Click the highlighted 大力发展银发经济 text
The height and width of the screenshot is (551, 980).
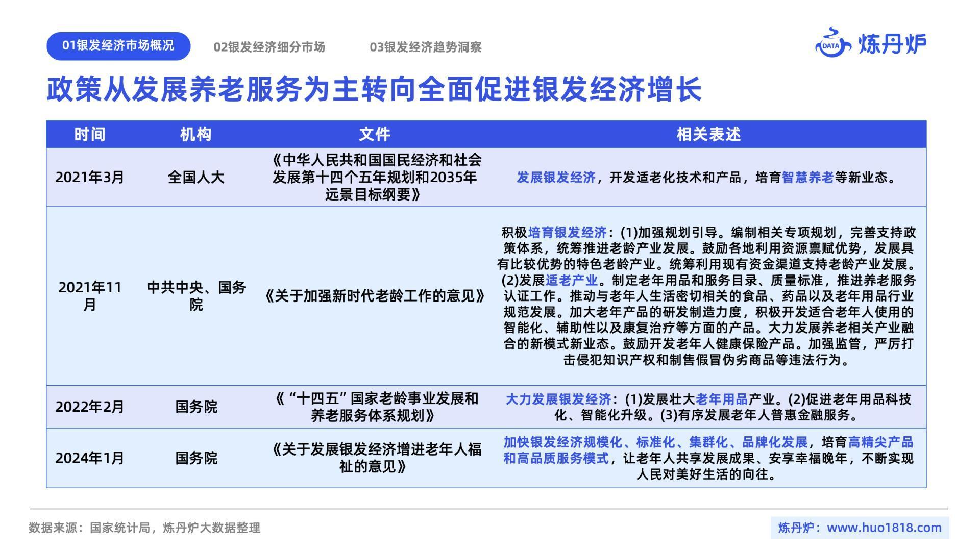click(x=558, y=399)
